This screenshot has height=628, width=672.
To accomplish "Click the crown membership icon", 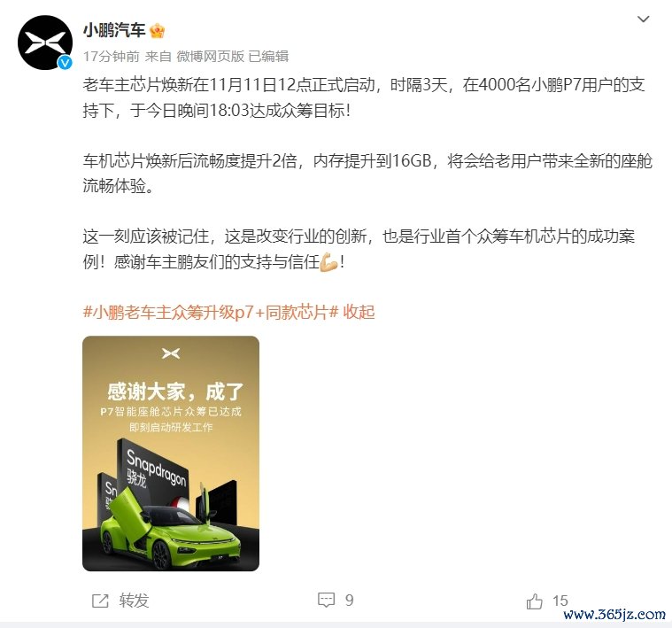I will click(x=158, y=31).
